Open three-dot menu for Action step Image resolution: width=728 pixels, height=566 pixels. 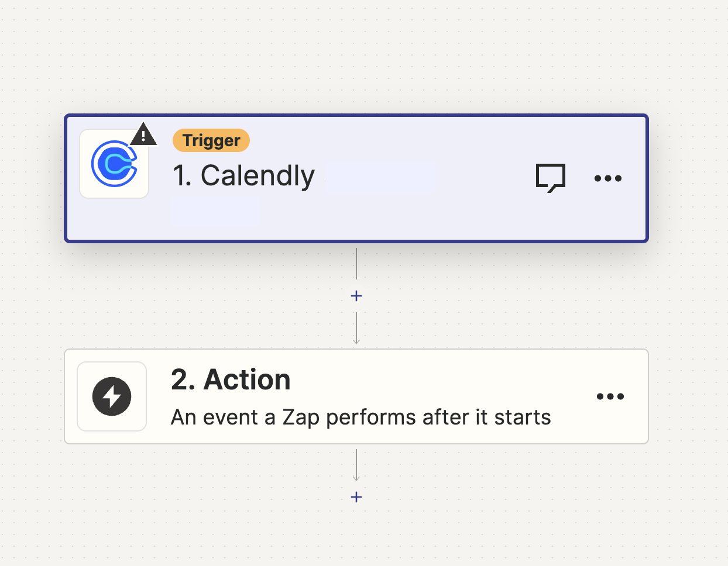(x=610, y=396)
